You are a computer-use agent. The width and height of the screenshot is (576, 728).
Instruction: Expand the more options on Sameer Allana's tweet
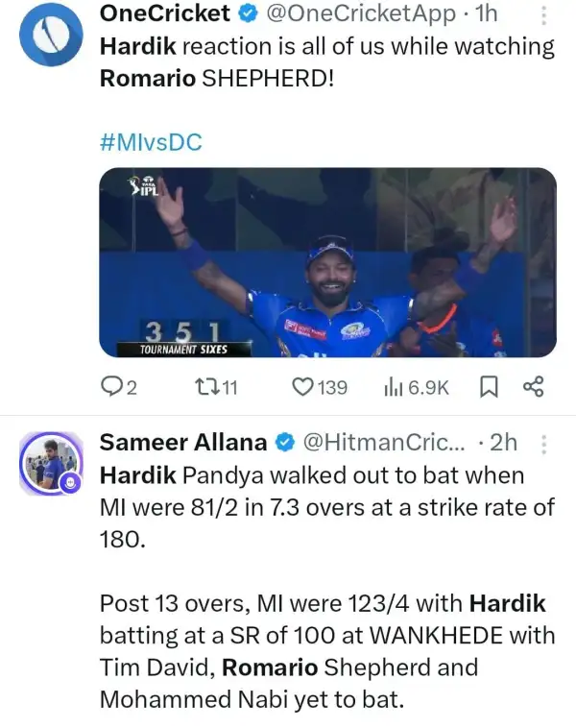(x=544, y=445)
